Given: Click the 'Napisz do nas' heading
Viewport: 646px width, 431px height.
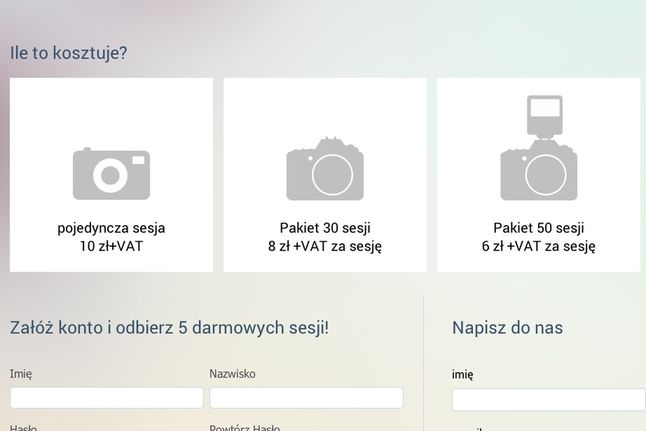Looking at the screenshot, I should point(507,327).
